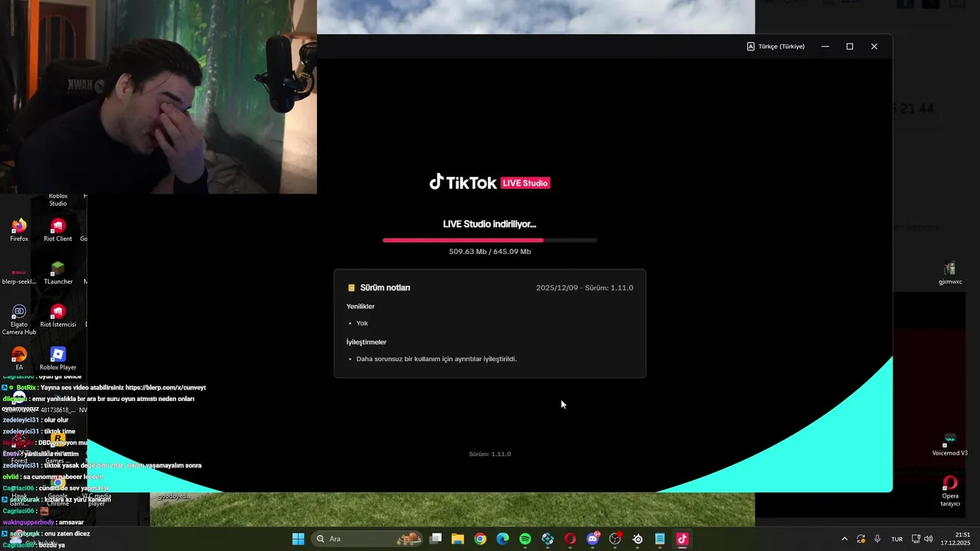Click the '2025/12/09 - Sürüm: 1.11.0' text
Screen dimensions: 980x551
click(x=584, y=288)
